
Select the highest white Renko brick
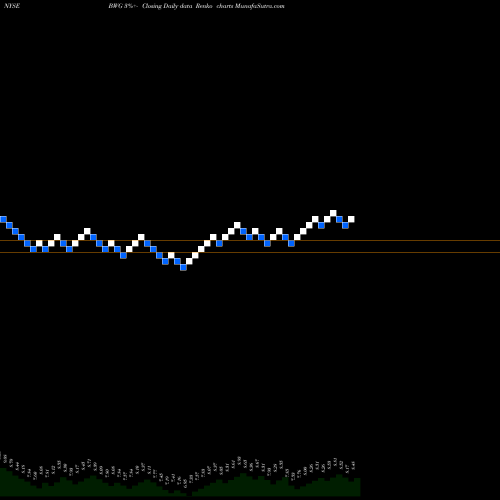[333, 213]
